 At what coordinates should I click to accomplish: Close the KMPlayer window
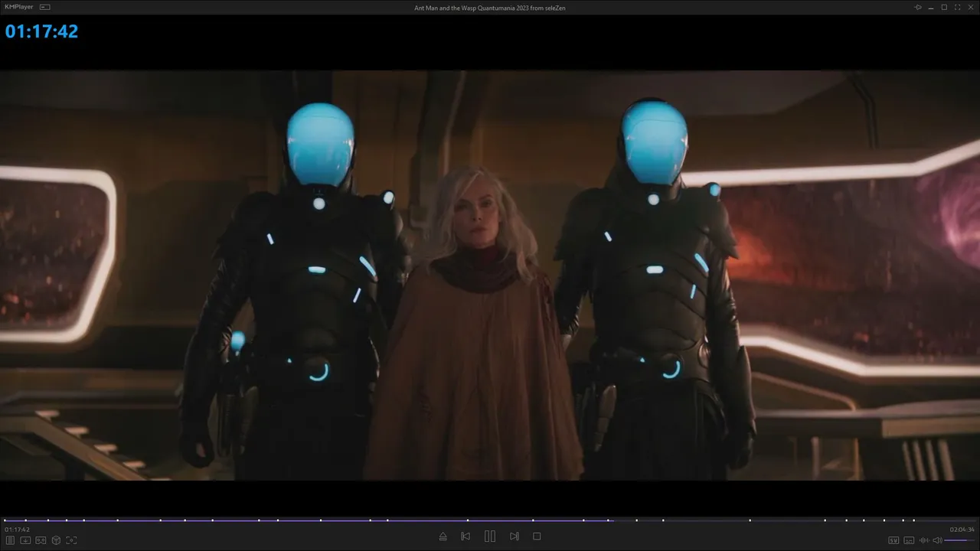pyautogui.click(x=970, y=7)
